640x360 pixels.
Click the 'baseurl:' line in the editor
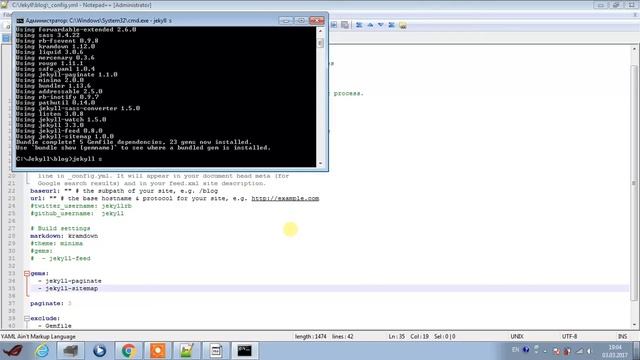(124, 191)
